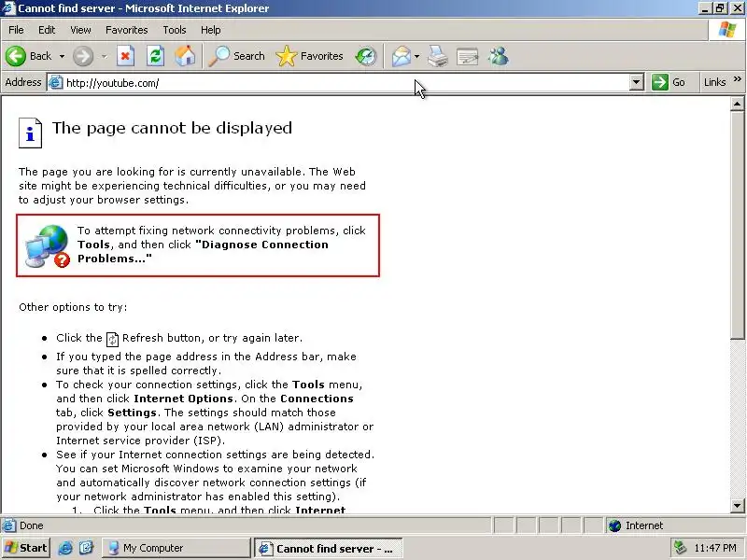Open the Help menu
This screenshot has width=747, height=560.
(x=211, y=30)
